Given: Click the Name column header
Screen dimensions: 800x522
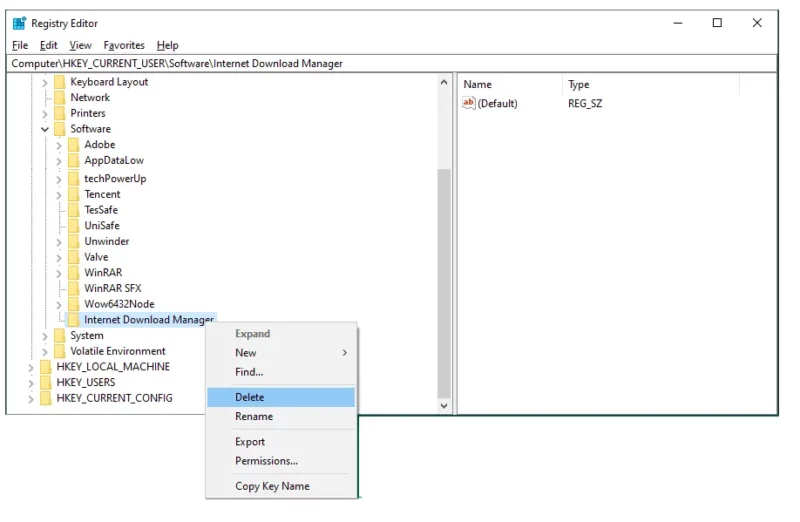Looking at the screenshot, I should (510, 85).
